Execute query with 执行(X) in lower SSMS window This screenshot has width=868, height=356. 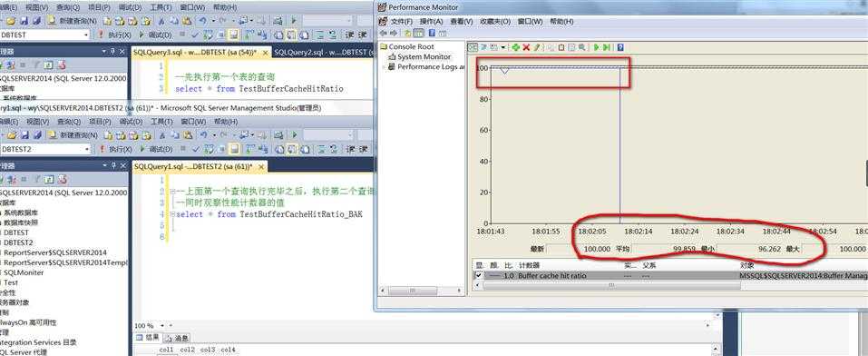pyautogui.click(x=115, y=149)
